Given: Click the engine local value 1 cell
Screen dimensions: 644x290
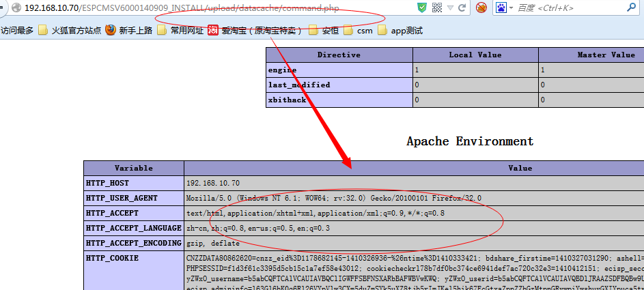Looking at the screenshot, I should (475, 70).
